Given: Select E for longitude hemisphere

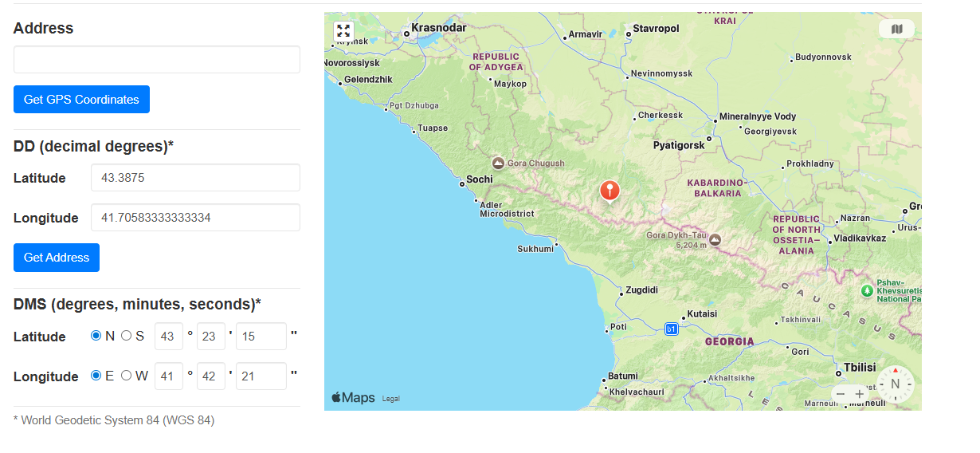Looking at the screenshot, I should click(x=96, y=376).
